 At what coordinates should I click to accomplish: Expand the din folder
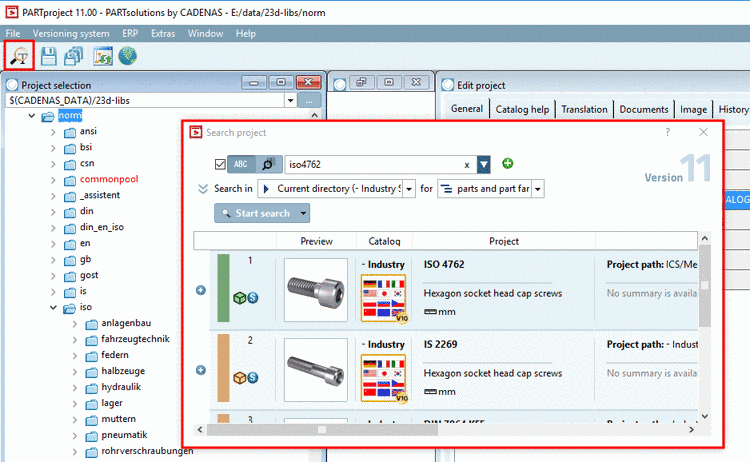pos(53,212)
